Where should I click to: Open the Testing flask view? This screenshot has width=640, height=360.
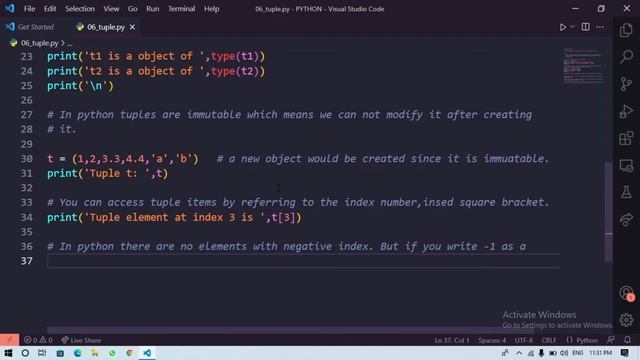pyautogui.click(x=626, y=192)
